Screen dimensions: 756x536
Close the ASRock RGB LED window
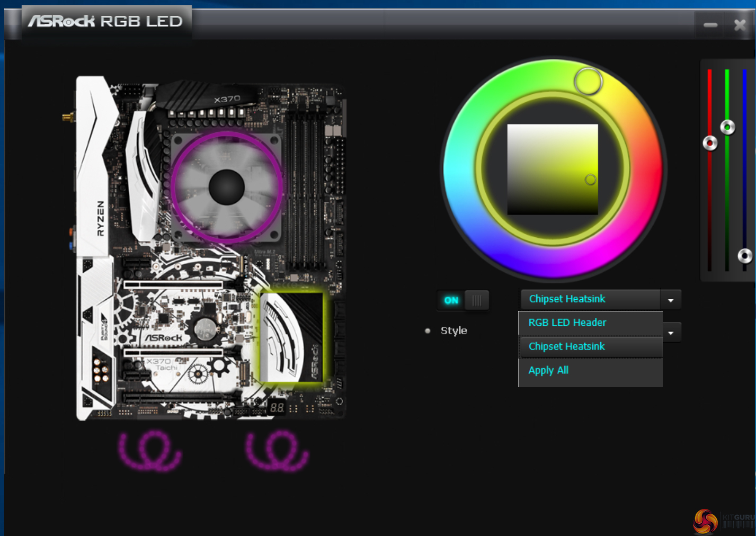click(x=740, y=25)
